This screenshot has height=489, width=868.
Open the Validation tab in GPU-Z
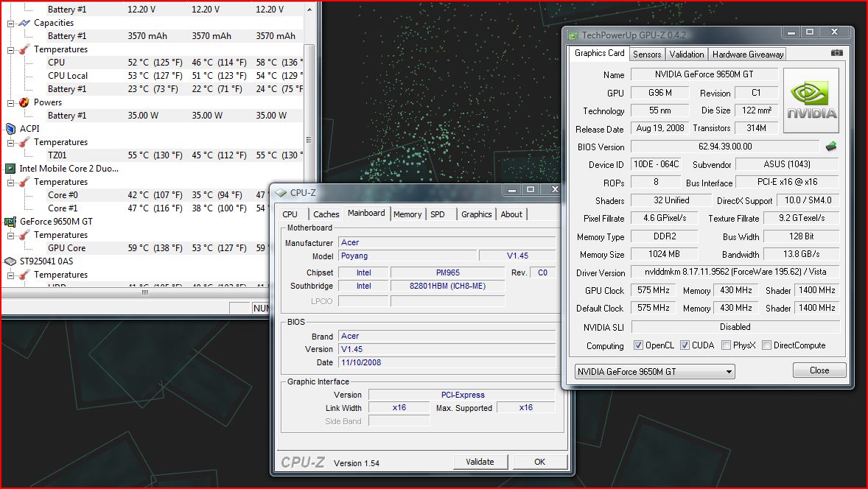point(687,54)
